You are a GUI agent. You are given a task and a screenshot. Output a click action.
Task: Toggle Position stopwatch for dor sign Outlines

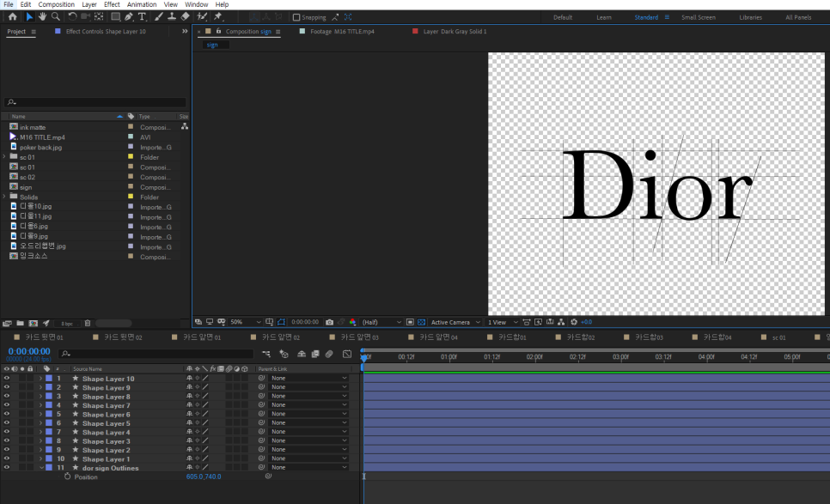coord(67,477)
